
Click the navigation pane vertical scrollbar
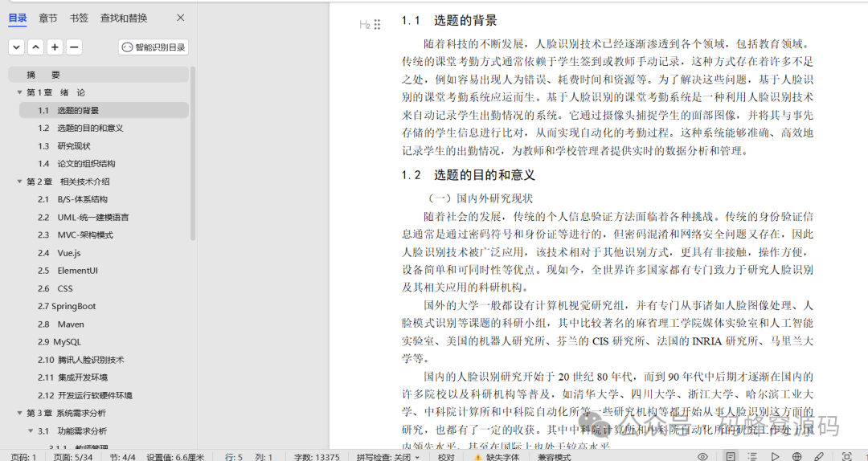[193, 154]
